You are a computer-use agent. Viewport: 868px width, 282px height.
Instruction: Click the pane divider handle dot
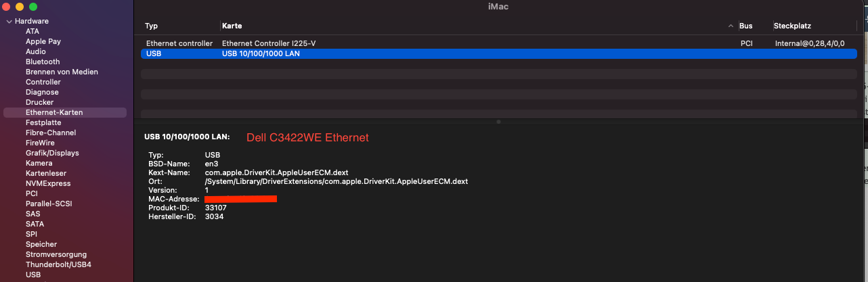click(499, 122)
